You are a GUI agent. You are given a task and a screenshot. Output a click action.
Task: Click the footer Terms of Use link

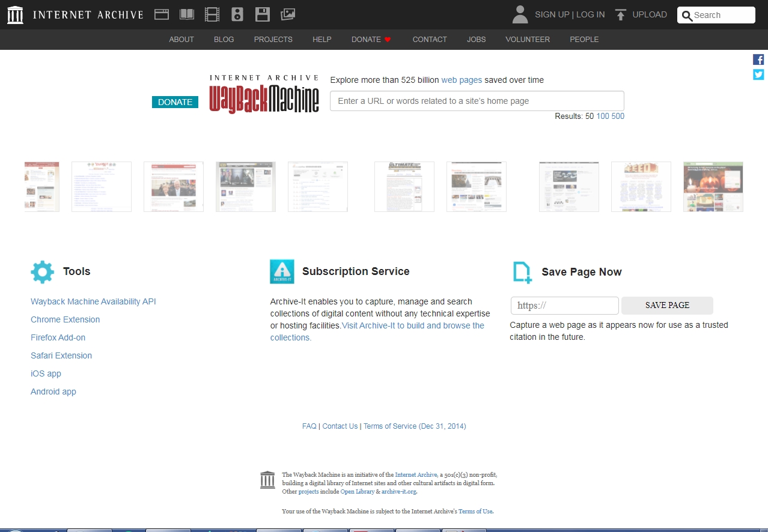pyautogui.click(x=475, y=512)
